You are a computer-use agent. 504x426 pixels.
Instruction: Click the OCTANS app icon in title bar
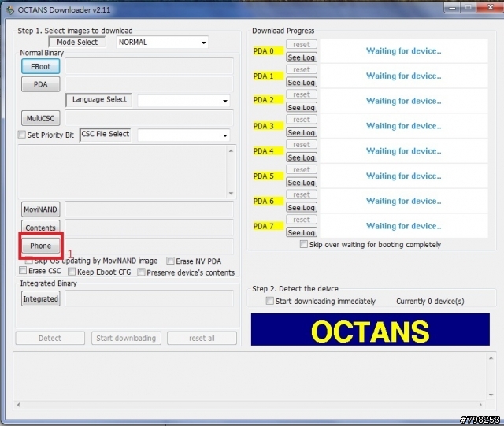coord(10,10)
